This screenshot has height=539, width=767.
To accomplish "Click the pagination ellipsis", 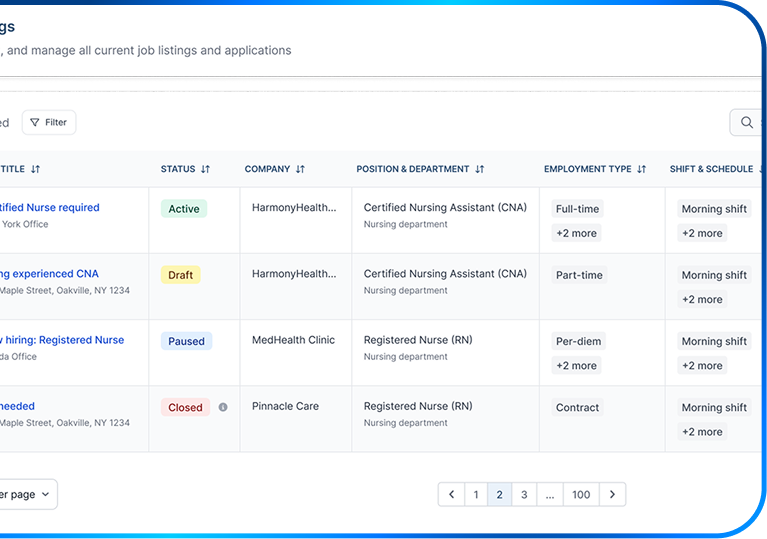I will 550,494.
